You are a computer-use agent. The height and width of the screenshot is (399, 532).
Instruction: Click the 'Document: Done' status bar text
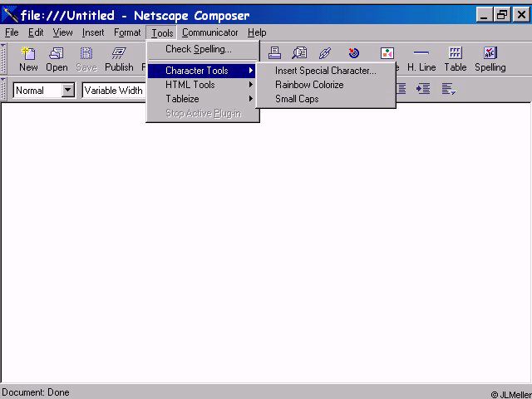pyautogui.click(x=36, y=392)
